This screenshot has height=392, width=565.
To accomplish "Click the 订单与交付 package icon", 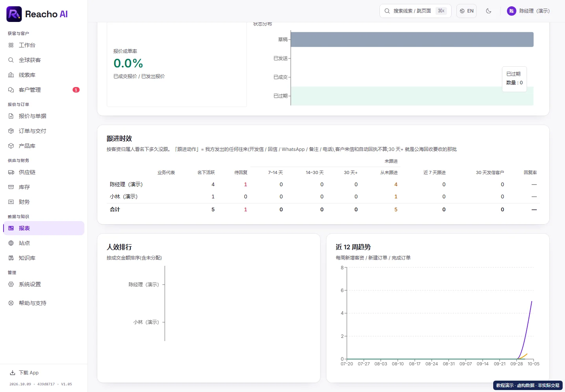I will [x=11, y=131].
